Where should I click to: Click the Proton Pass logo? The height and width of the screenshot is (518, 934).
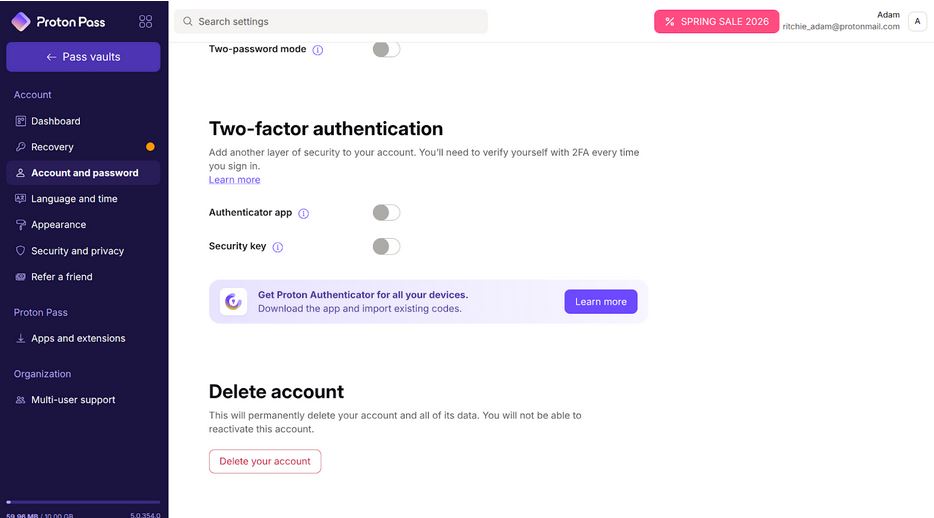[58, 22]
